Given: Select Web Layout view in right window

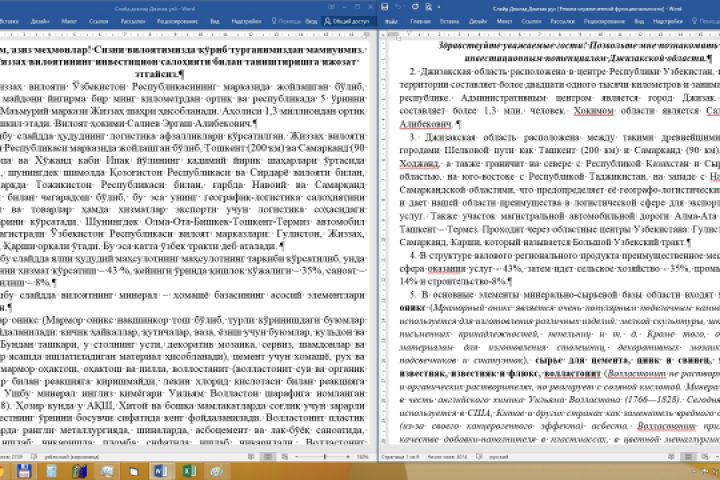Looking at the screenshot, I should 705,457.
